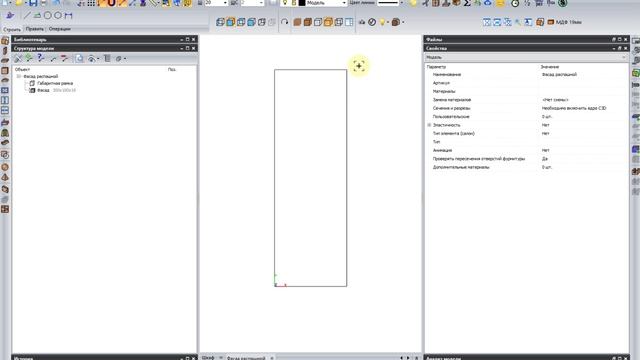Toggle the split window view icon
Image resolution: width=640 pixels, height=360 pixels.
pyautogui.click(x=349, y=22)
